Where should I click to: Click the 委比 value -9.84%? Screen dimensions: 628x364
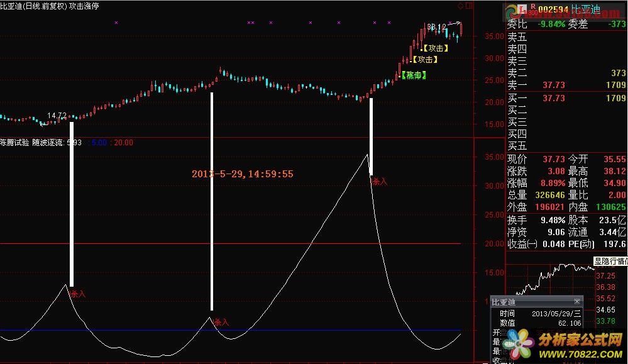(551, 24)
